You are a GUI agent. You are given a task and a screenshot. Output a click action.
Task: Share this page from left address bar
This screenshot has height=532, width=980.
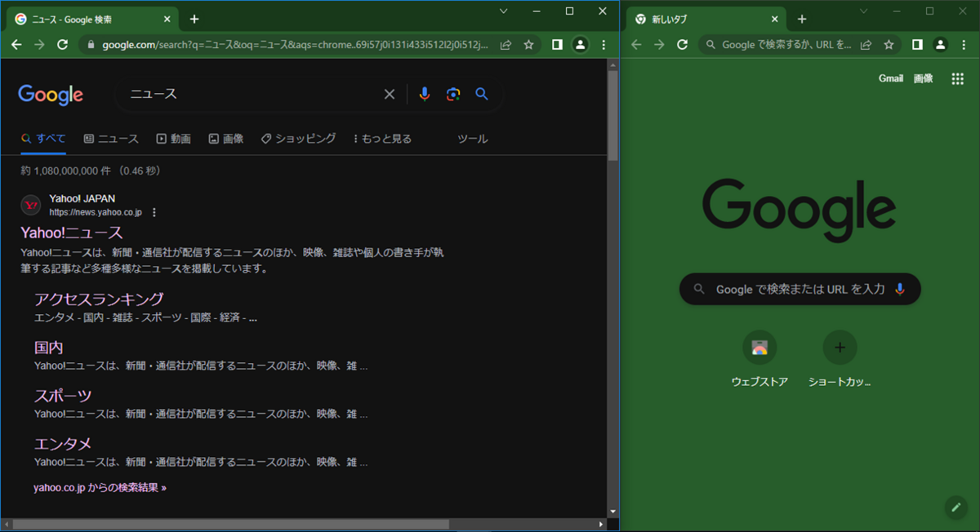click(x=506, y=45)
